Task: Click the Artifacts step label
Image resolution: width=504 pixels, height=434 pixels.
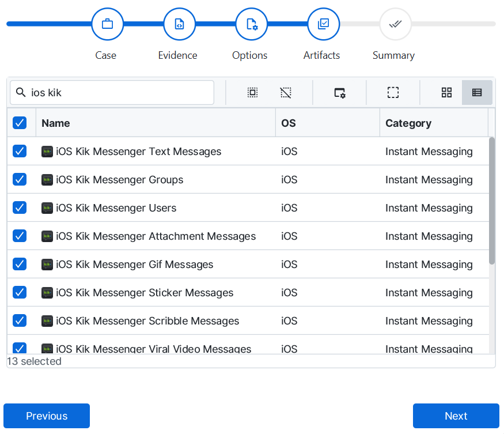Action: click(x=322, y=55)
